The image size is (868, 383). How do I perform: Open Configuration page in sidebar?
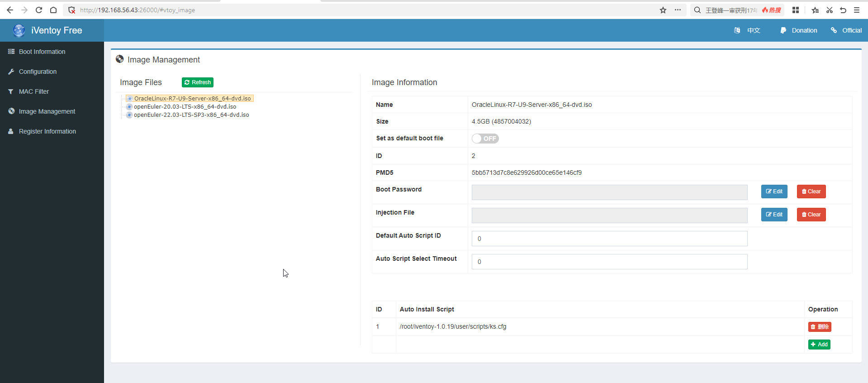[x=38, y=72]
